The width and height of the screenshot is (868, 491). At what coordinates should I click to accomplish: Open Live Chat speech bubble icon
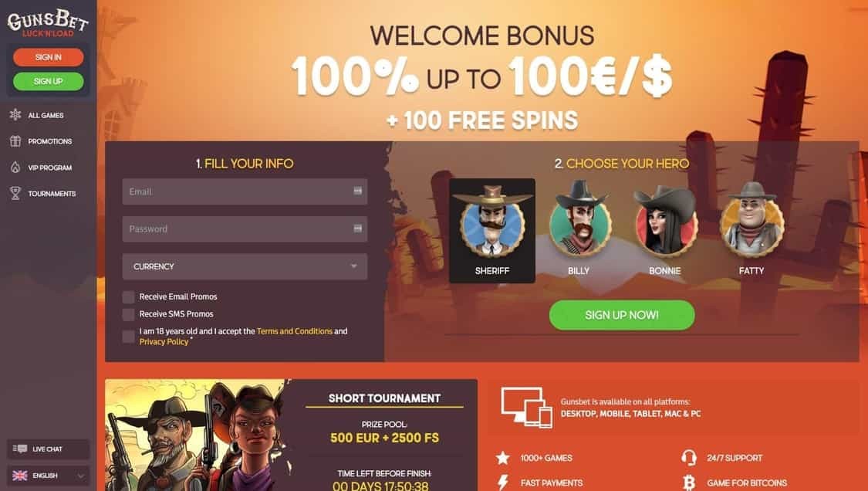point(20,449)
